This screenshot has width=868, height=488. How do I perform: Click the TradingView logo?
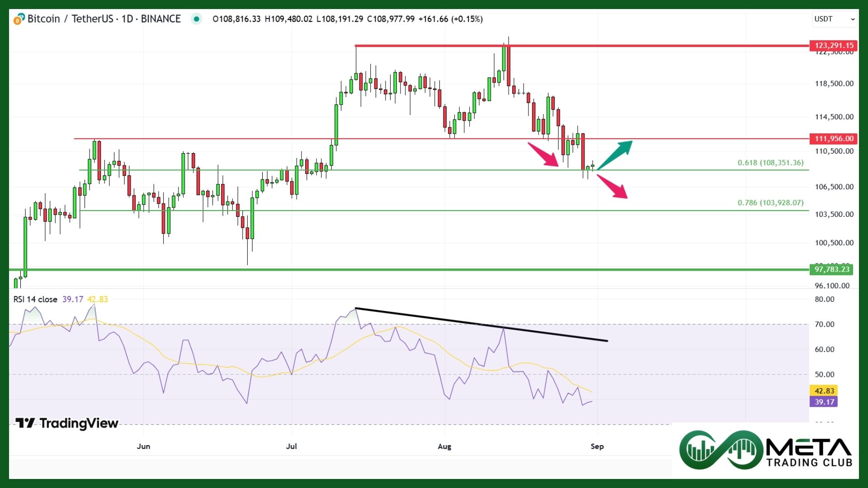click(x=67, y=423)
